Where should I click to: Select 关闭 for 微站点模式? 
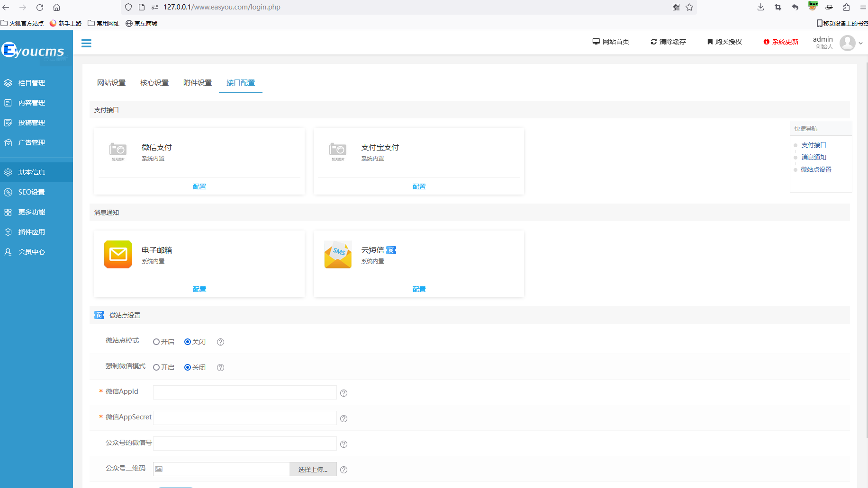click(x=188, y=342)
